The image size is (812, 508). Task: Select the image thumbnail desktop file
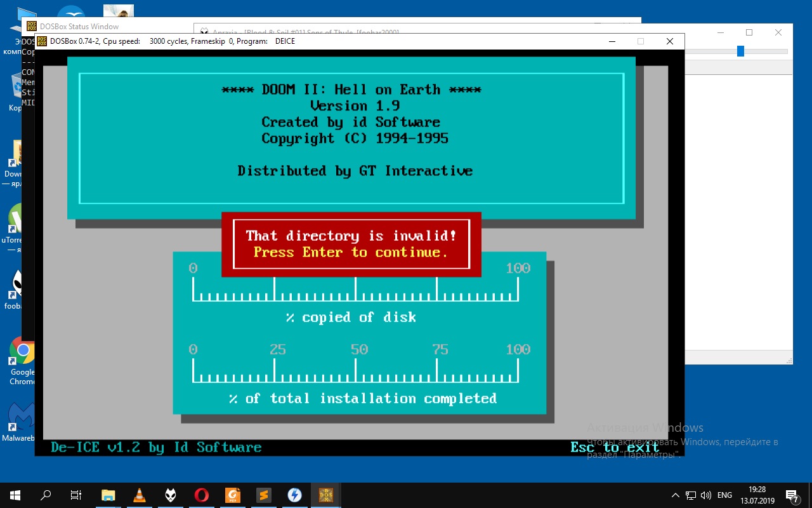pos(118,11)
